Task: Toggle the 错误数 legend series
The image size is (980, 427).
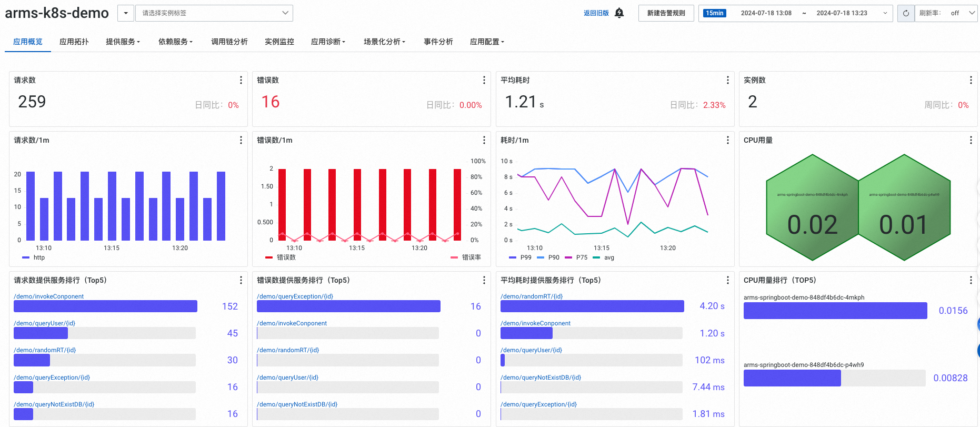Action: pos(281,257)
